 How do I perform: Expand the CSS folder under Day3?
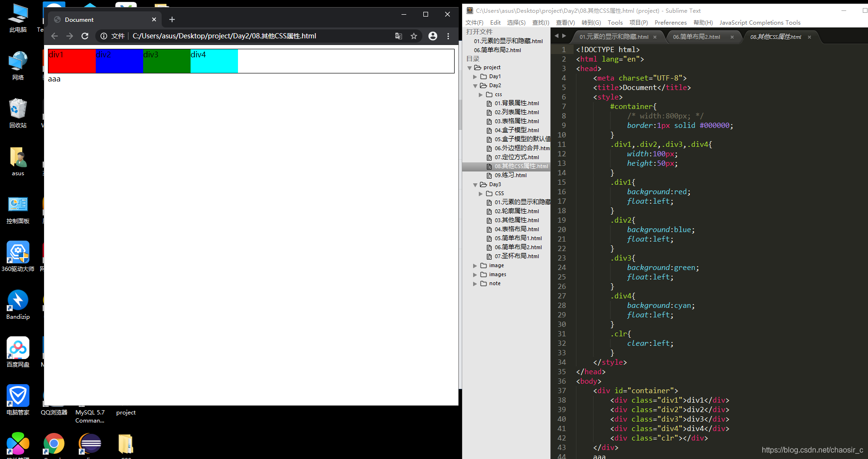coord(481,194)
